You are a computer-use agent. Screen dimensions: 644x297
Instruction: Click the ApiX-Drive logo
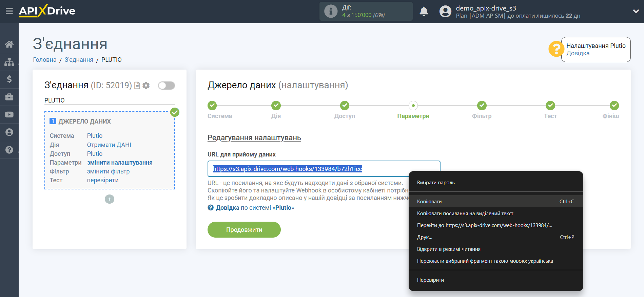(47, 11)
